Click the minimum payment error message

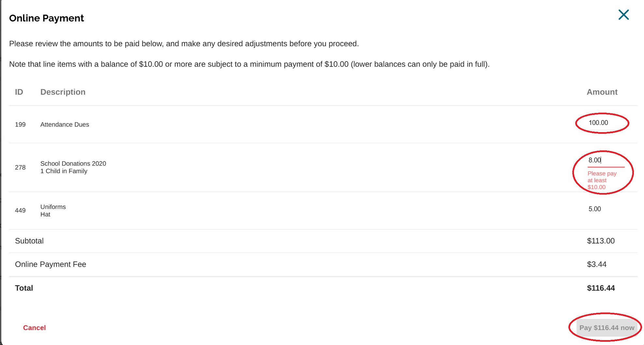602,180
